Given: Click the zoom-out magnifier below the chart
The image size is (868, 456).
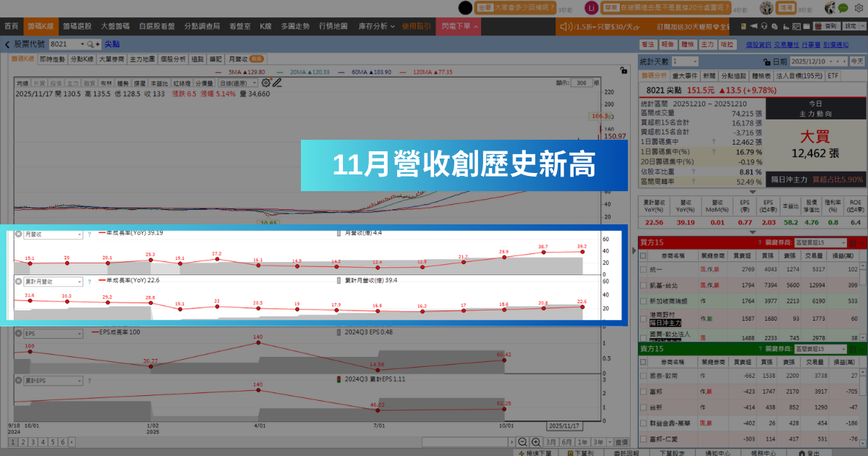Looking at the screenshot, I should click(x=522, y=442).
